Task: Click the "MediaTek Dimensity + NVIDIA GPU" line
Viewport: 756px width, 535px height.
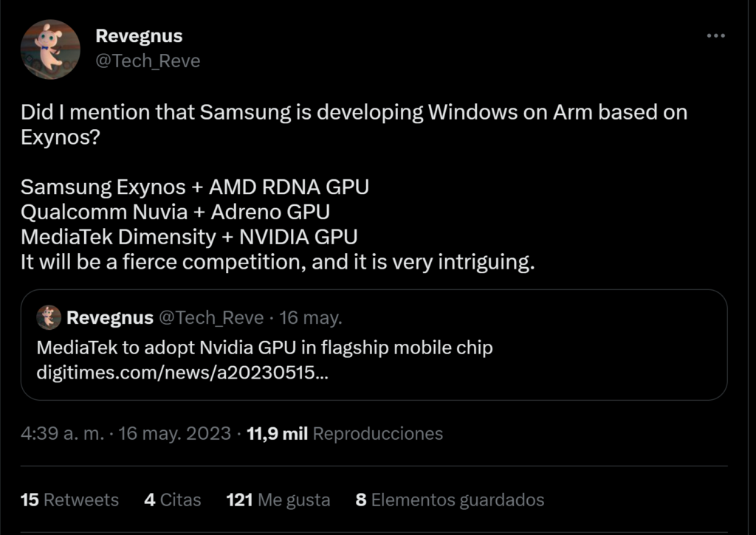Action: pos(189,238)
